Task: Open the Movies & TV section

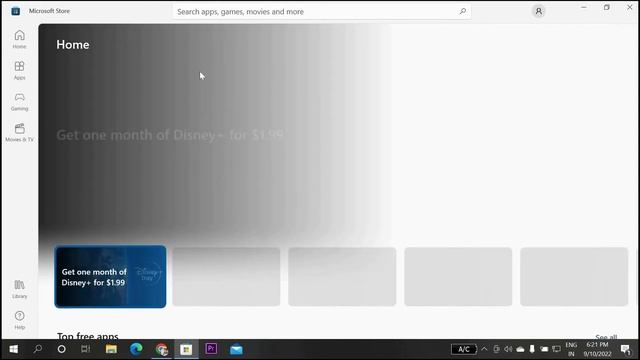Action: pos(19,133)
